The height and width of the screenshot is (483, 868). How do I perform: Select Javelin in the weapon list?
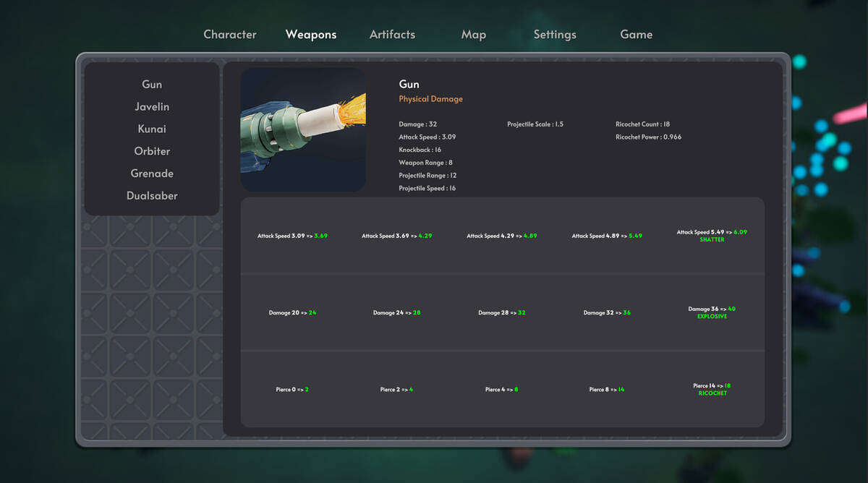[x=152, y=107]
